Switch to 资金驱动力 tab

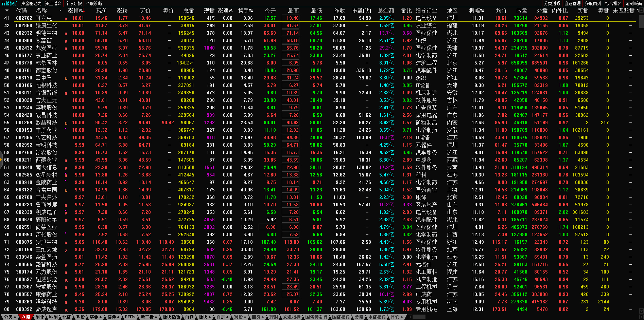[x=31, y=3]
